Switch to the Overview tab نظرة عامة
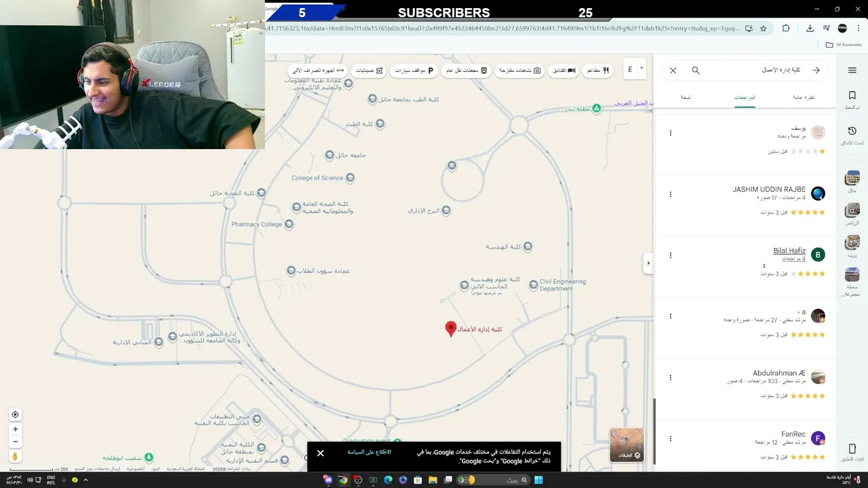The height and width of the screenshot is (488, 868). [x=804, y=98]
